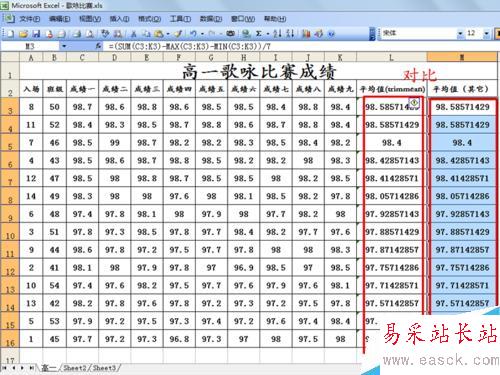The width and height of the screenshot is (500, 375).
Task: Save the workbook using toolbar icon
Action: 36,33
